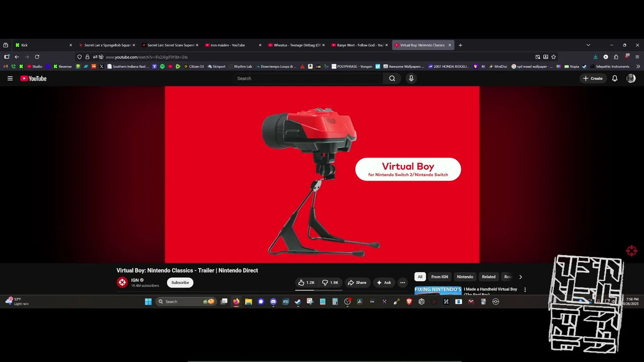This screenshot has width=644, height=362.
Task: Open Calculator from the taskbar
Action: [x=335, y=302]
